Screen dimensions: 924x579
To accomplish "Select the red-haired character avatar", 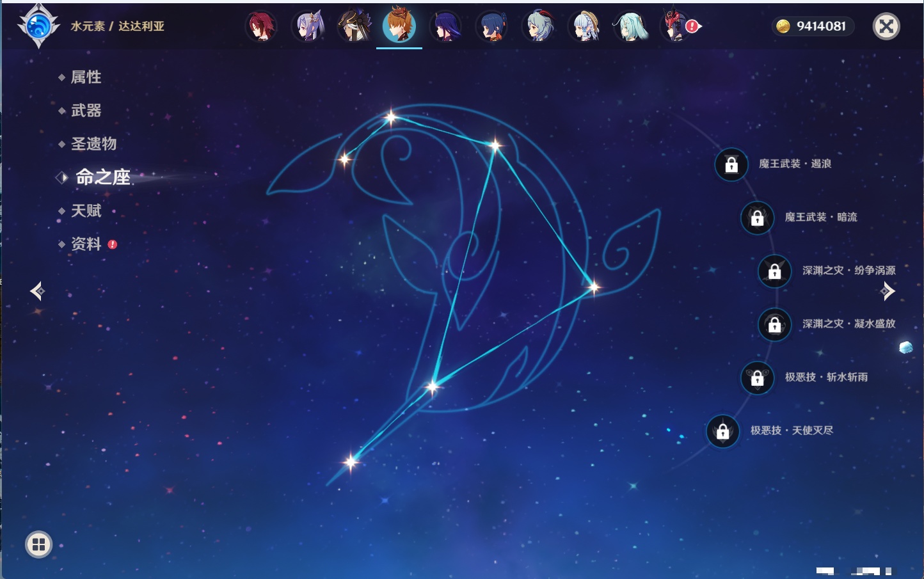I will pos(261,27).
